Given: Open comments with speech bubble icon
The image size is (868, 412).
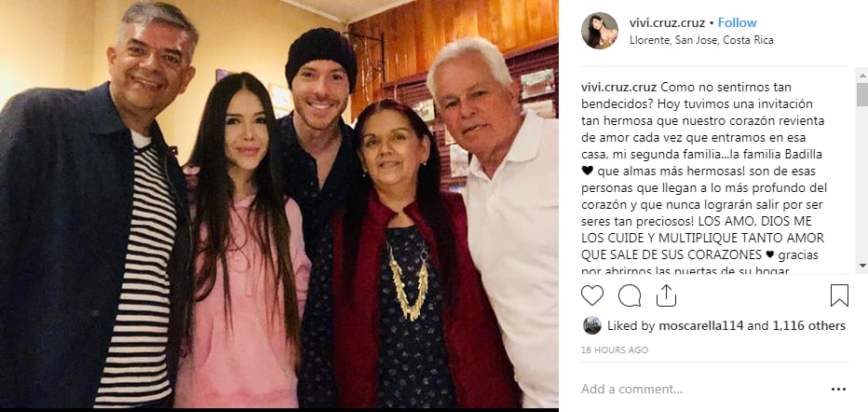Looking at the screenshot, I should pyautogui.click(x=630, y=295).
